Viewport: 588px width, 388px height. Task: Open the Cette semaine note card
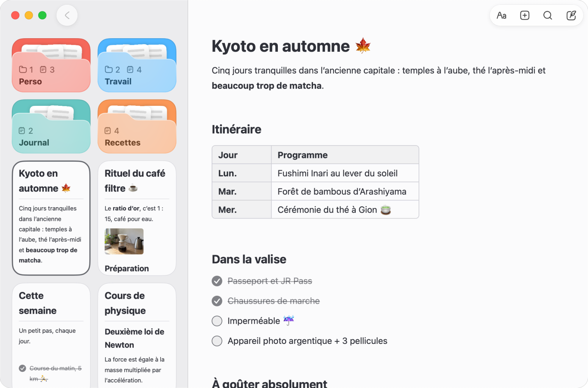(51, 335)
